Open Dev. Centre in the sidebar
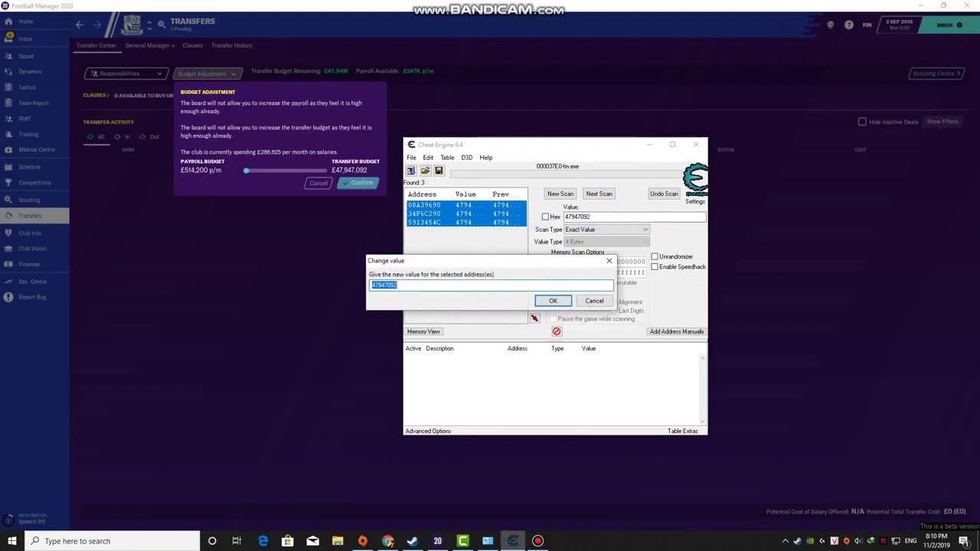This screenshot has width=980, height=551. click(x=32, y=282)
